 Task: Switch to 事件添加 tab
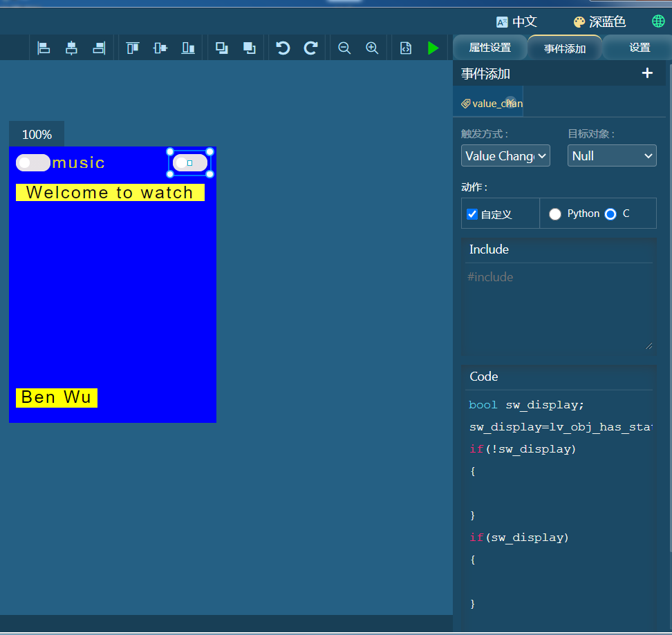pyautogui.click(x=564, y=48)
